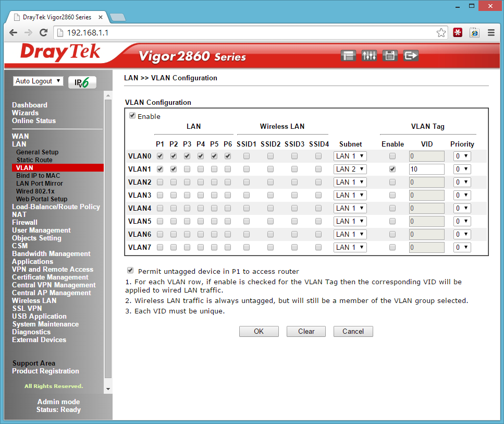Enable VLAN Tag for VLAN2
The image size is (504, 424).
pos(392,182)
